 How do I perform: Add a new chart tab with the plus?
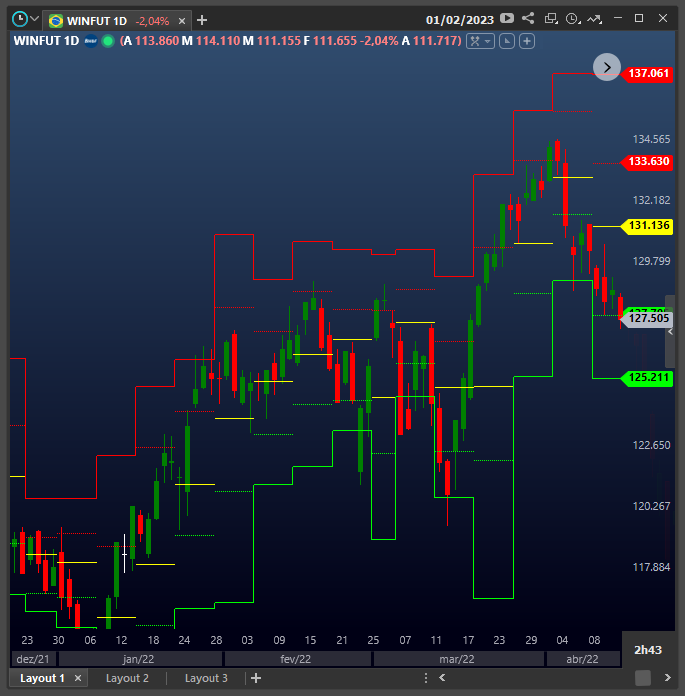[202, 20]
